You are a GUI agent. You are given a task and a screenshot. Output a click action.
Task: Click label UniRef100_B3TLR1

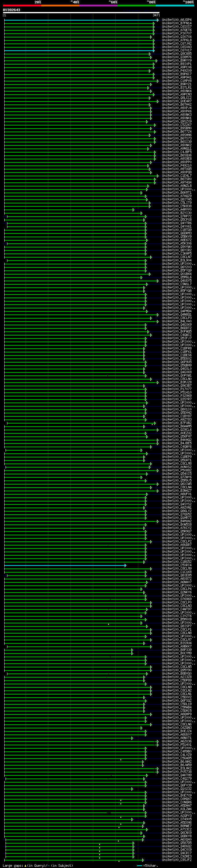pyautogui.click(x=176, y=88)
